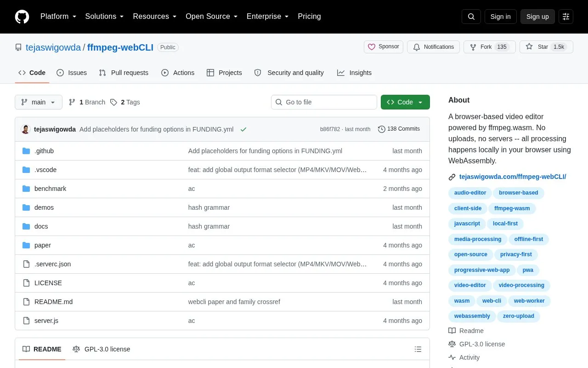This screenshot has height=368, width=588.
Task: View the 1 Branch link
Action: [87, 102]
